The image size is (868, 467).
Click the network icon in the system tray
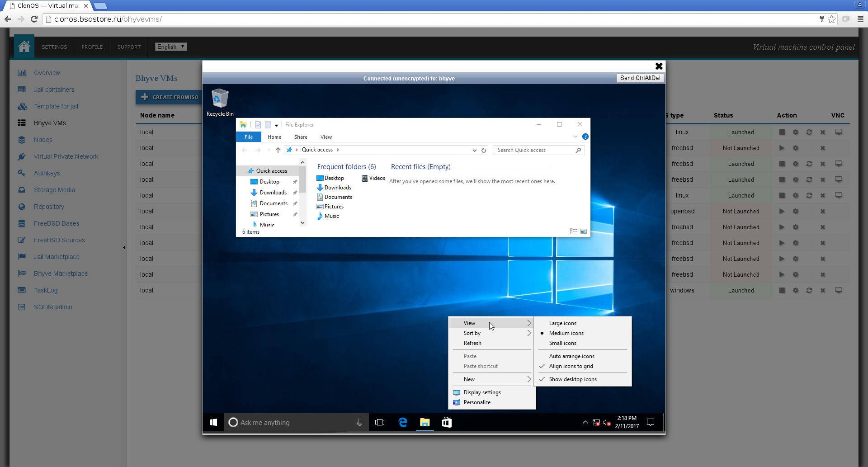click(x=596, y=422)
